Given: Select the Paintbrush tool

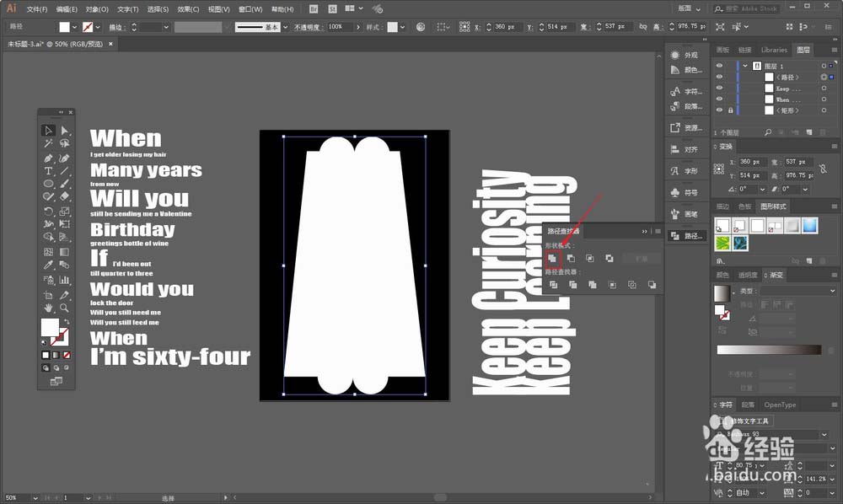Looking at the screenshot, I should click(65, 184).
